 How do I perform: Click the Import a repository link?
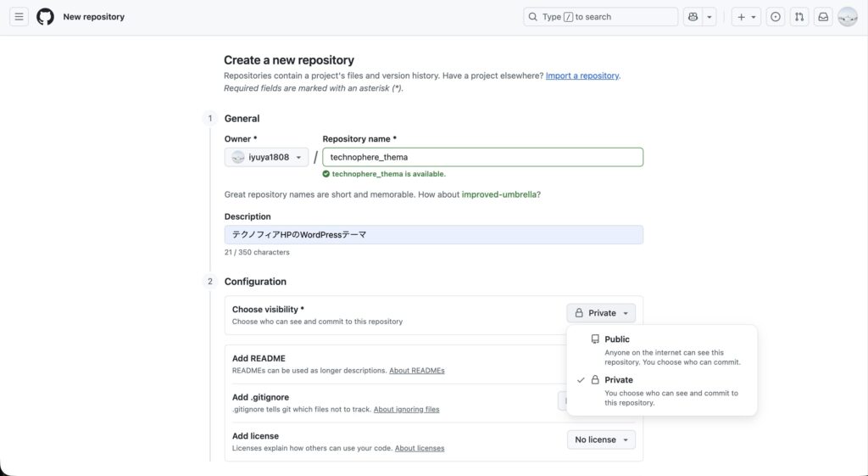point(581,76)
